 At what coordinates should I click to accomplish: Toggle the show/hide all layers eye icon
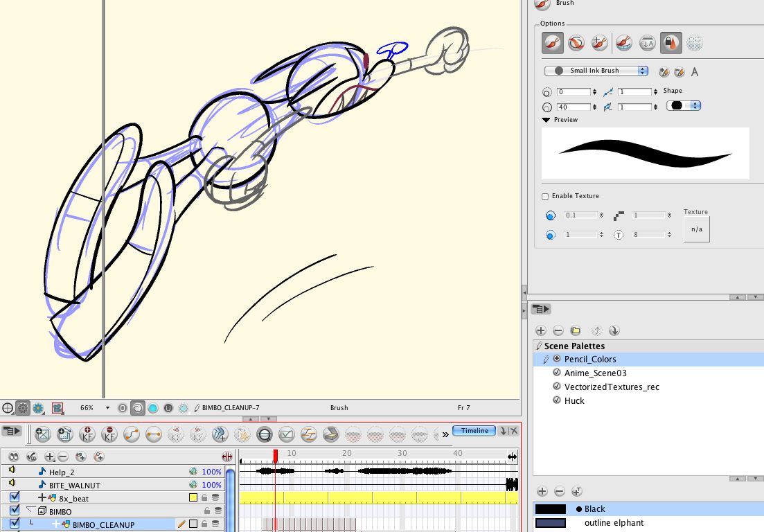14,456
